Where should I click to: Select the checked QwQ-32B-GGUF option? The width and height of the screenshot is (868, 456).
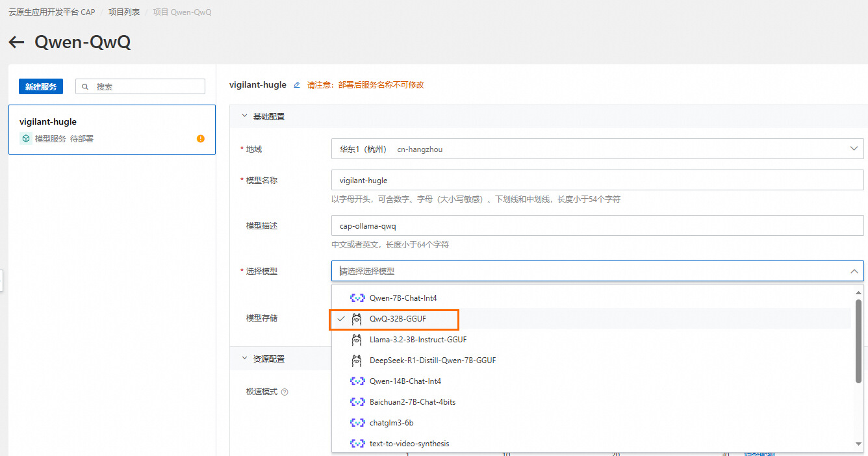(398, 319)
